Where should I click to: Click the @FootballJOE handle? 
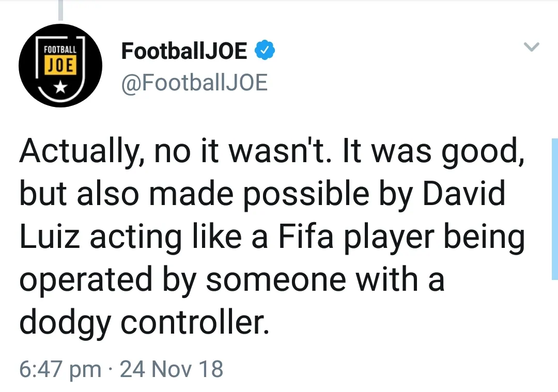click(x=194, y=83)
